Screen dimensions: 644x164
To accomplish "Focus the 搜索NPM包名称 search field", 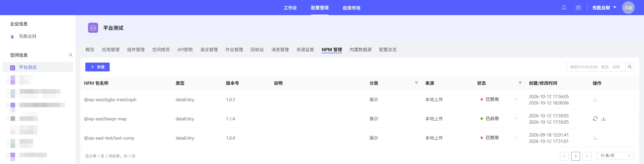I will pos(596,67).
